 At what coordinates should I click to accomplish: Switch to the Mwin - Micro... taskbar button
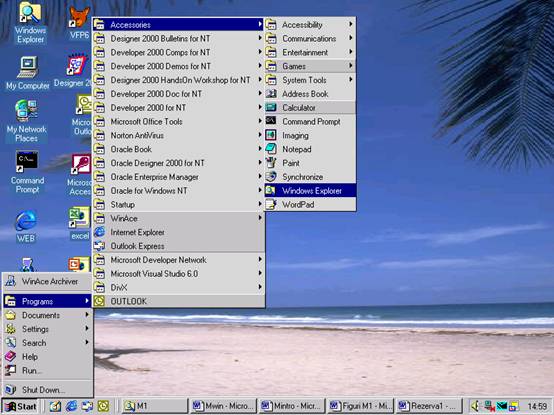click(x=223, y=406)
